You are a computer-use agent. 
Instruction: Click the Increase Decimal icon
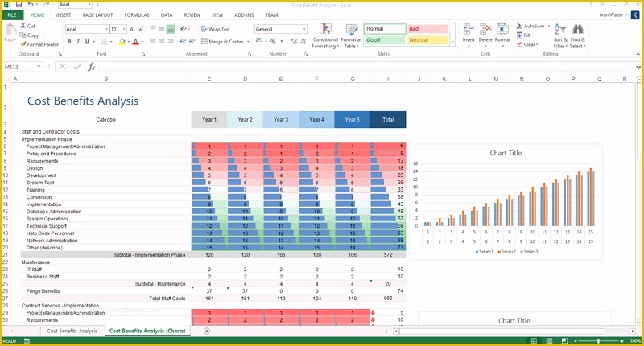pos(294,42)
